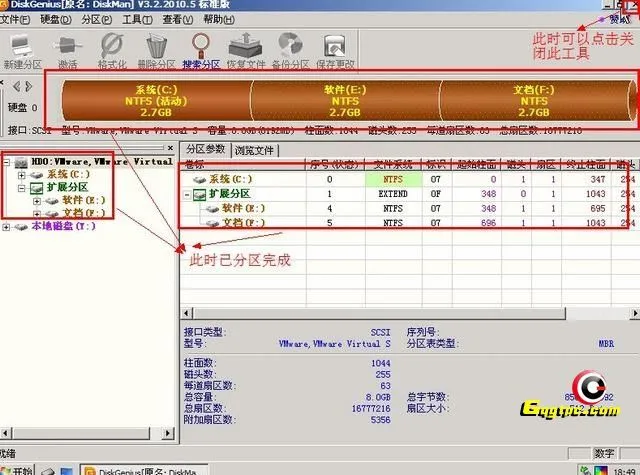Expand the 本地磁盘(Y:) node in tree
This screenshot has height=475, width=640.
coord(7,227)
